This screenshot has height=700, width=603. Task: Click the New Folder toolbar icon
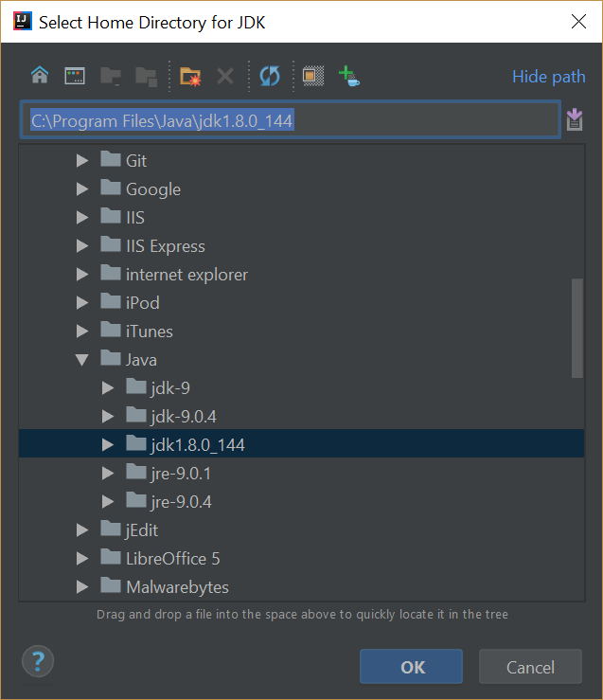point(190,76)
